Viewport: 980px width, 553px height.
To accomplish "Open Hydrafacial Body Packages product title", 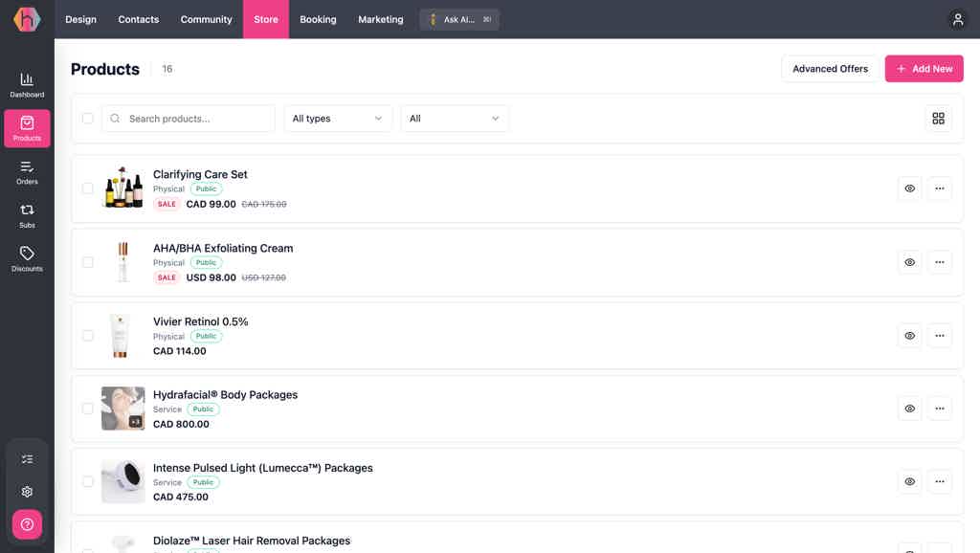I will point(225,395).
